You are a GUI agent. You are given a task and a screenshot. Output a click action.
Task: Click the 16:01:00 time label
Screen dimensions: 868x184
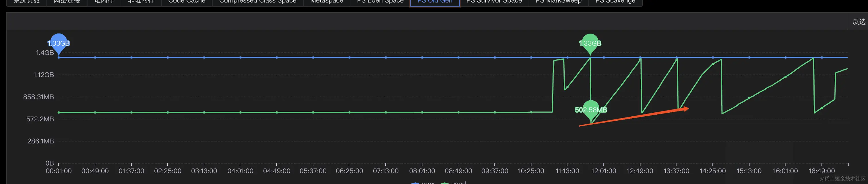click(x=785, y=171)
